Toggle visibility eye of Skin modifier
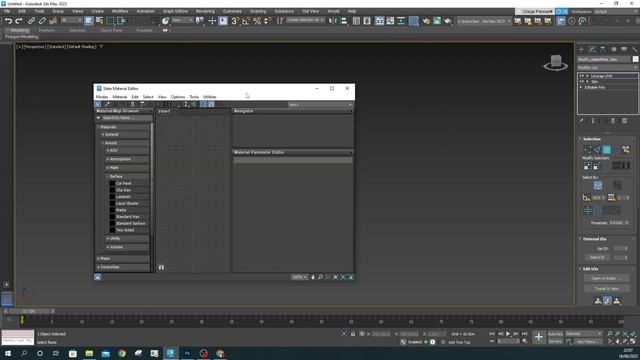The image size is (640, 360). pyautogui.click(x=582, y=82)
